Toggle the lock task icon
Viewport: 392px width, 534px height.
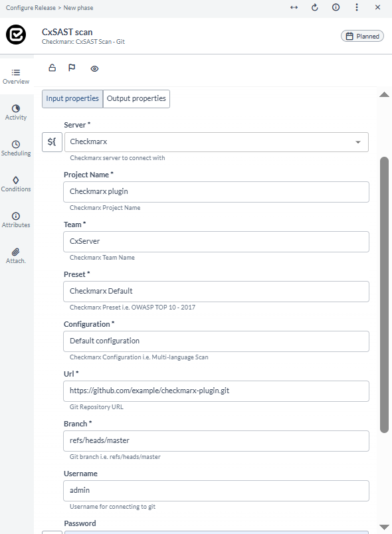click(52, 68)
